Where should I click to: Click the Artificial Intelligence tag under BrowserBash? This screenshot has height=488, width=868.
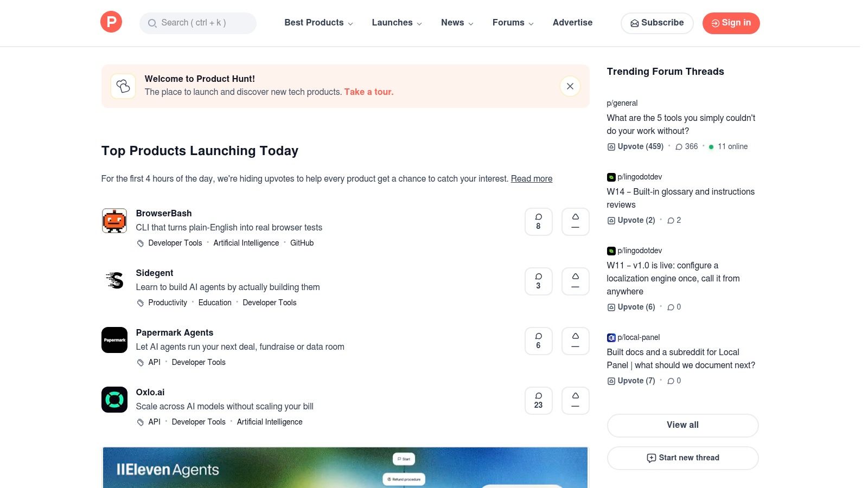[x=246, y=243]
